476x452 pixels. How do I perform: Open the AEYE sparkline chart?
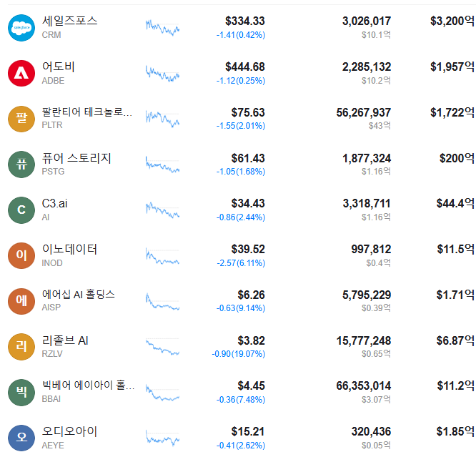point(162,438)
